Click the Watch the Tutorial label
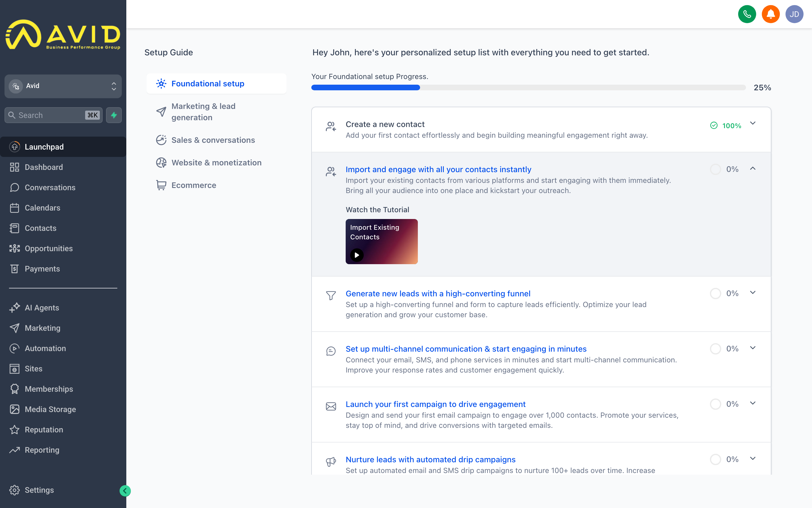Screen dimensions: 812x508 click(377, 210)
